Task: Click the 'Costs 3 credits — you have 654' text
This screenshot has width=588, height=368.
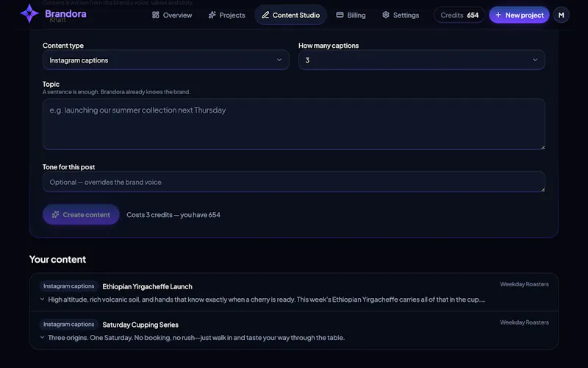Action: coord(173,215)
